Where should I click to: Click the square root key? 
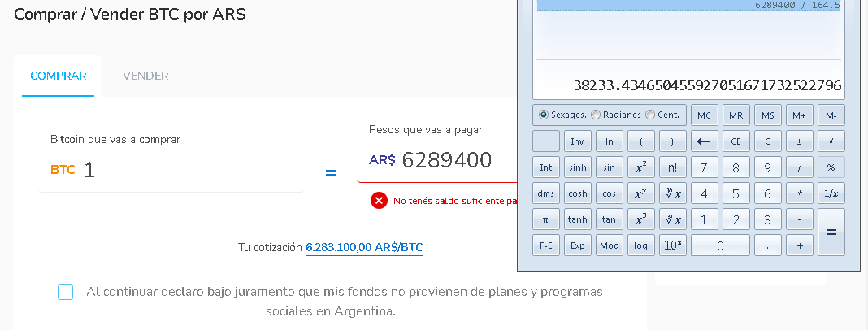coord(831,141)
